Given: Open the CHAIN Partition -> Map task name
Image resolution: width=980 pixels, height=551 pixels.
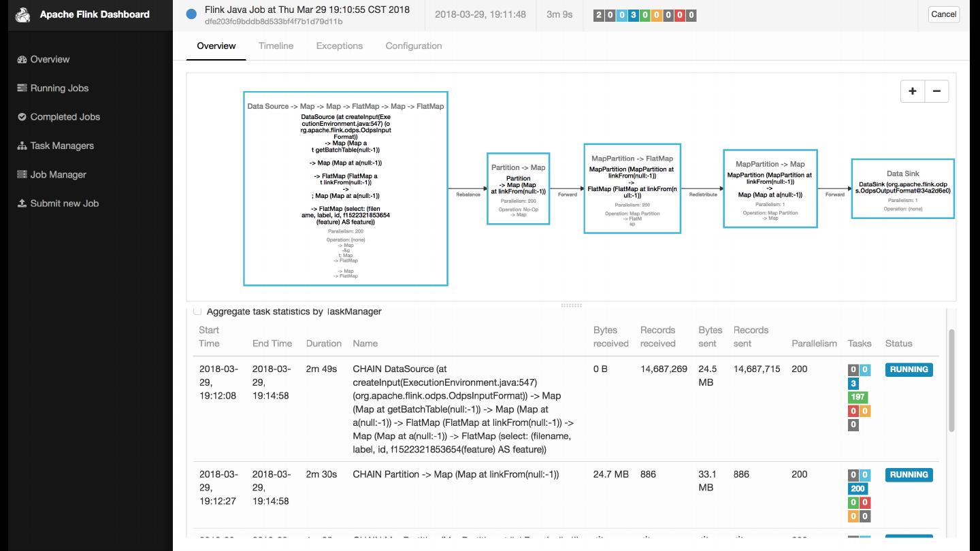Looking at the screenshot, I should point(456,474).
